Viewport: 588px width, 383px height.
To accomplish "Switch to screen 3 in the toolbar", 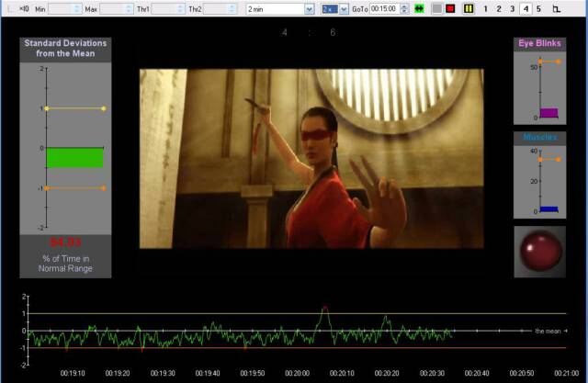I will coord(513,8).
